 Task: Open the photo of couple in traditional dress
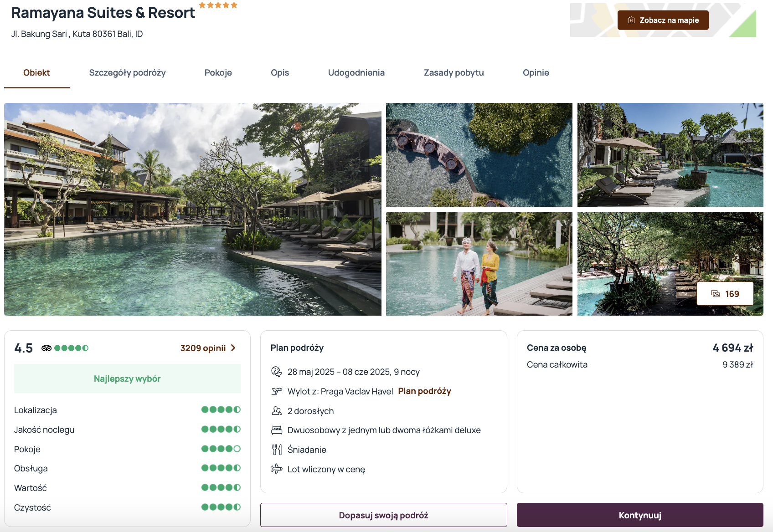coord(479,264)
